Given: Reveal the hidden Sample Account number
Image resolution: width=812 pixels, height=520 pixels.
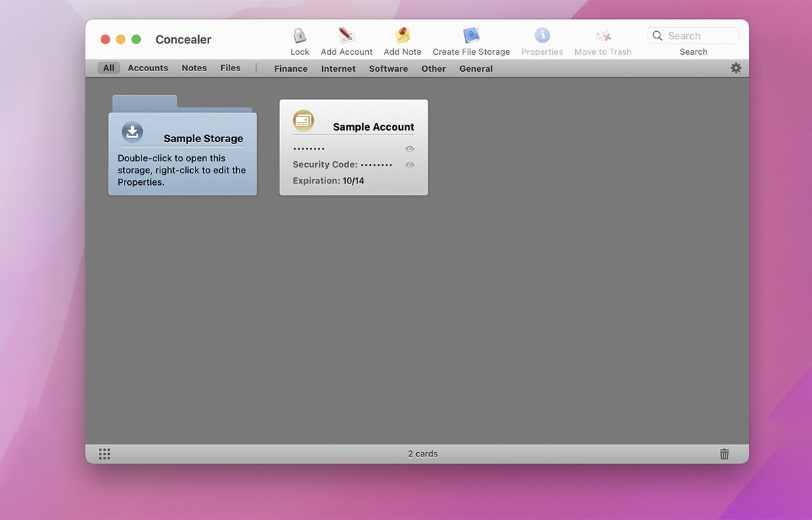Looking at the screenshot, I should [x=409, y=149].
